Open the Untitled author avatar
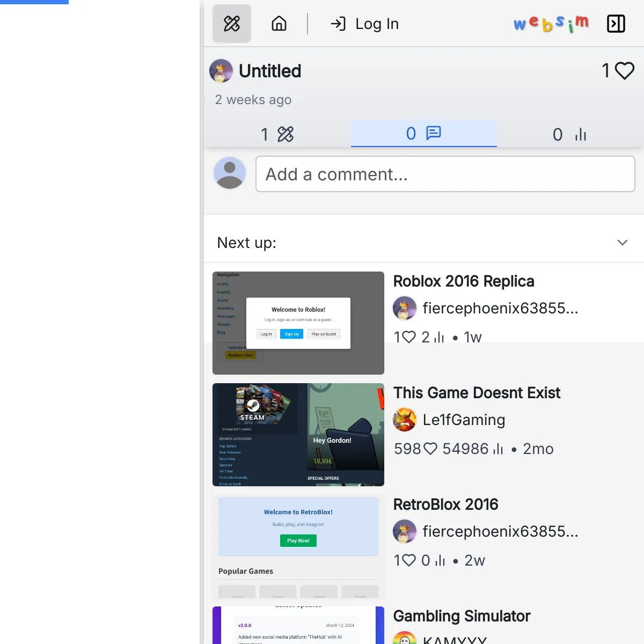Image resolution: width=644 pixels, height=644 pixels. click(x=221, y=71)
